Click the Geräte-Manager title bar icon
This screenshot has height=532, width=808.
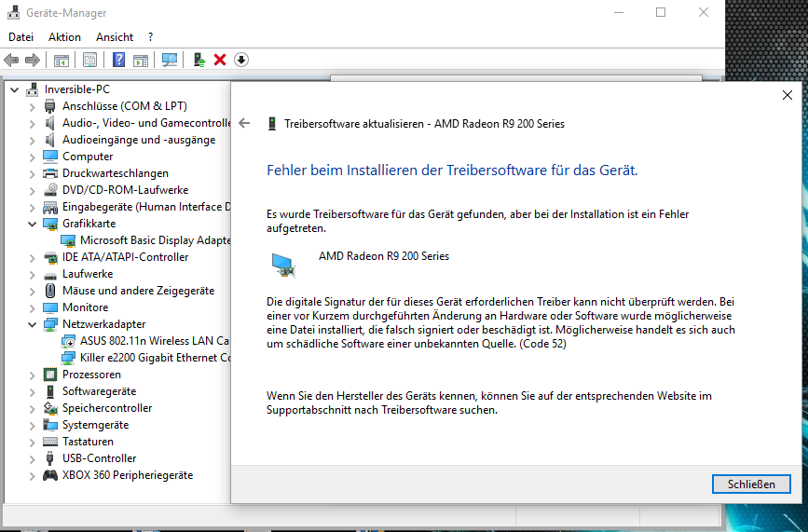coord(14,12)
